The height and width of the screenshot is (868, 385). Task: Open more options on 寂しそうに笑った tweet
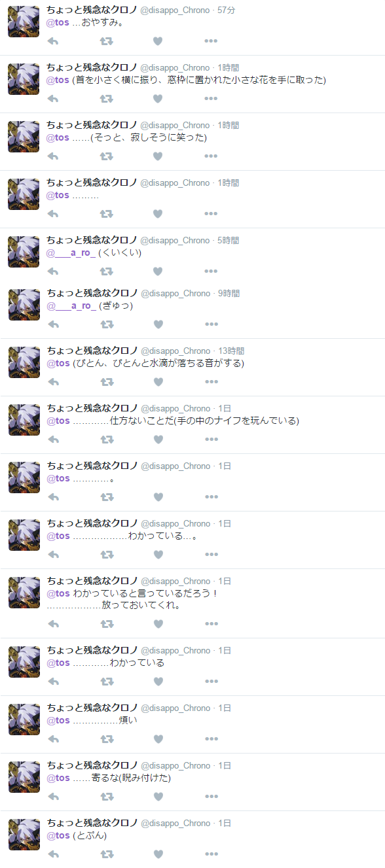pyautogui.click(x=211, y=156)
